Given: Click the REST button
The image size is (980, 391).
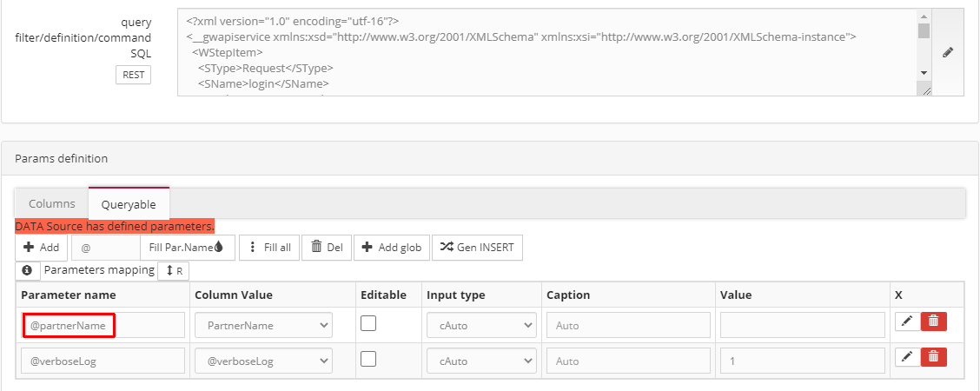Looking at the screenshot, I should pos(133,75).
